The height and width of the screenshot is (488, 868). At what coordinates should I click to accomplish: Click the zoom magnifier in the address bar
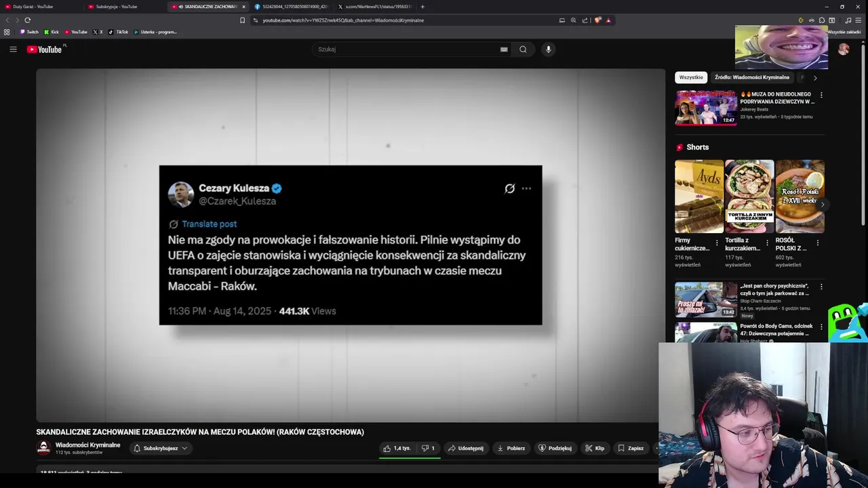[x=573, y=20]
